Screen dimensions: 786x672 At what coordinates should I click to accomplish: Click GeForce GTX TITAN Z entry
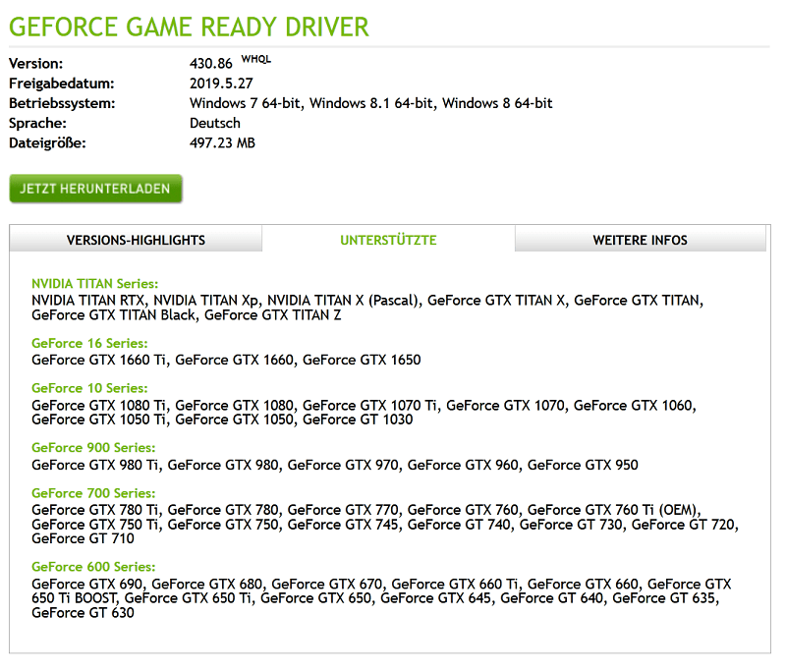point(273,314)
